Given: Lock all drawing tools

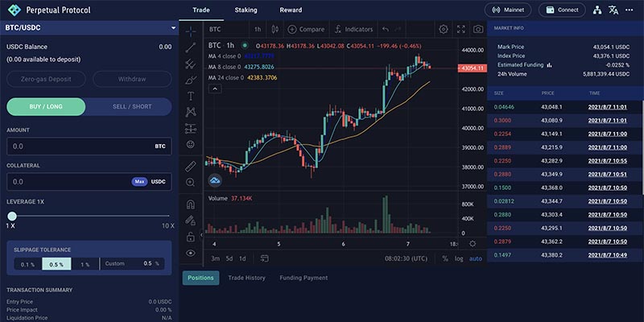Looking at the screenshot, I should pyautogui.click(x=191, y=237).
